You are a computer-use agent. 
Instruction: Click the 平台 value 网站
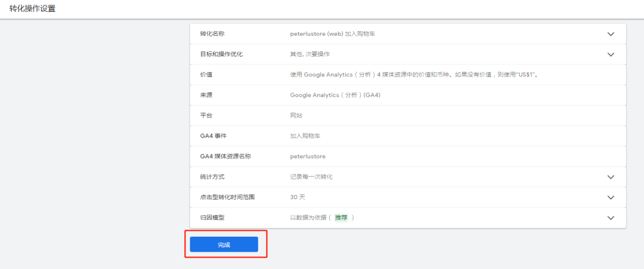pyautogui.click(x=296, y=116)
